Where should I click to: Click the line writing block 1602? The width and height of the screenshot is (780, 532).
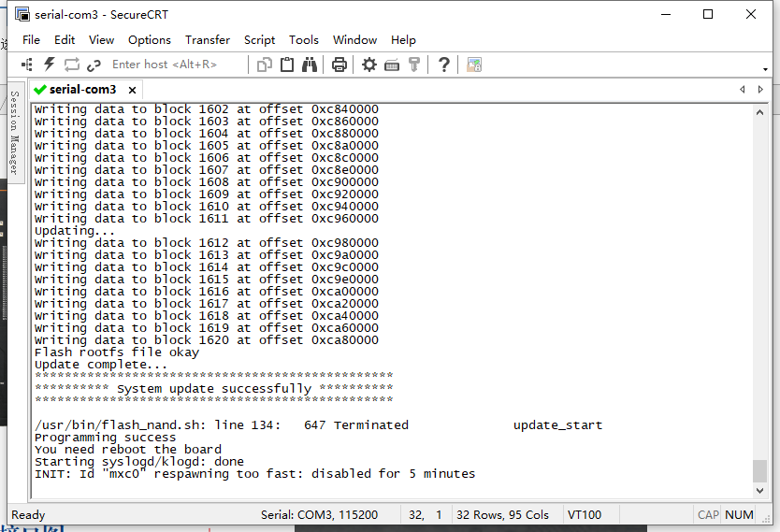coord(207,108)
